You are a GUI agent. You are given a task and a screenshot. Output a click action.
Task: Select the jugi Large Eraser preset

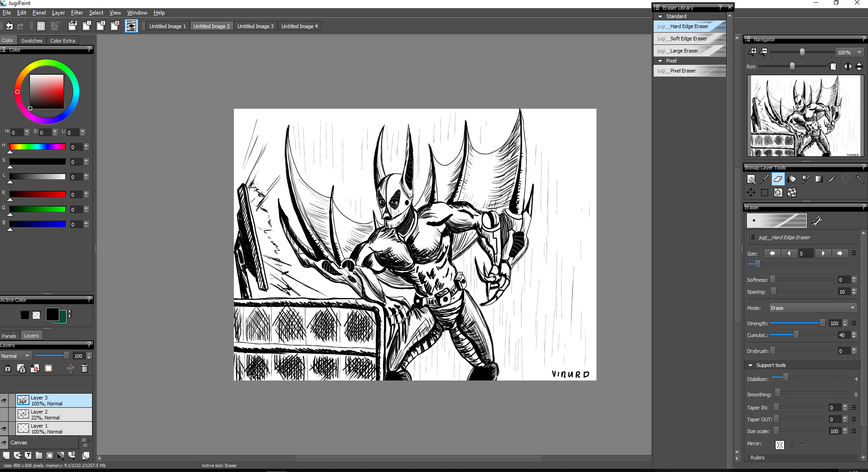pyautogui.click(x=690, y=51)
